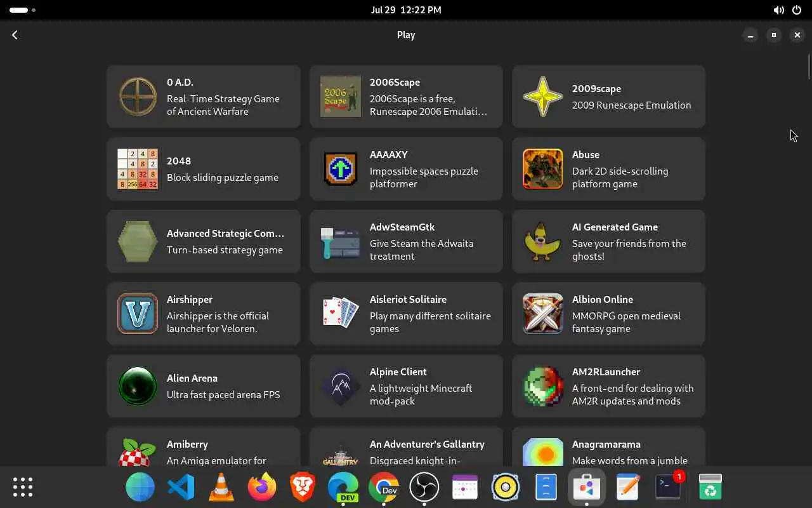The image size is (812, 508).
Task: Select 'Turn-based strategy game' description
Action: pos(225,250)
